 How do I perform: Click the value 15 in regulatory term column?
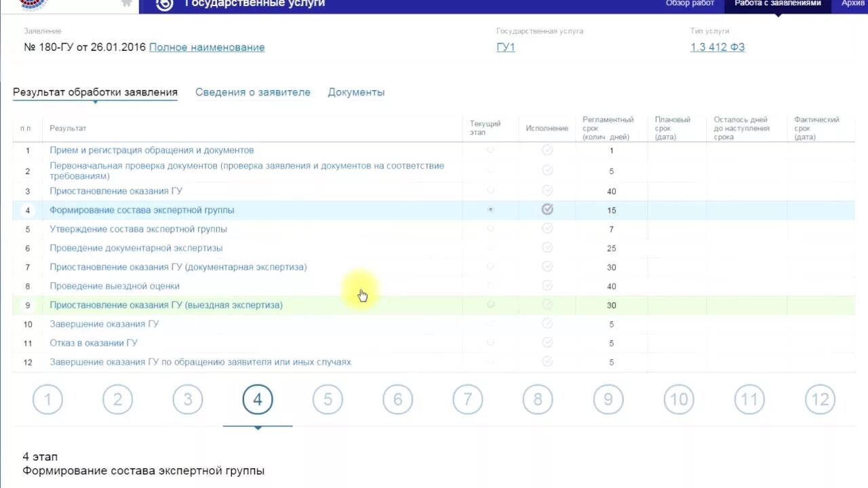tap(612, 211)
